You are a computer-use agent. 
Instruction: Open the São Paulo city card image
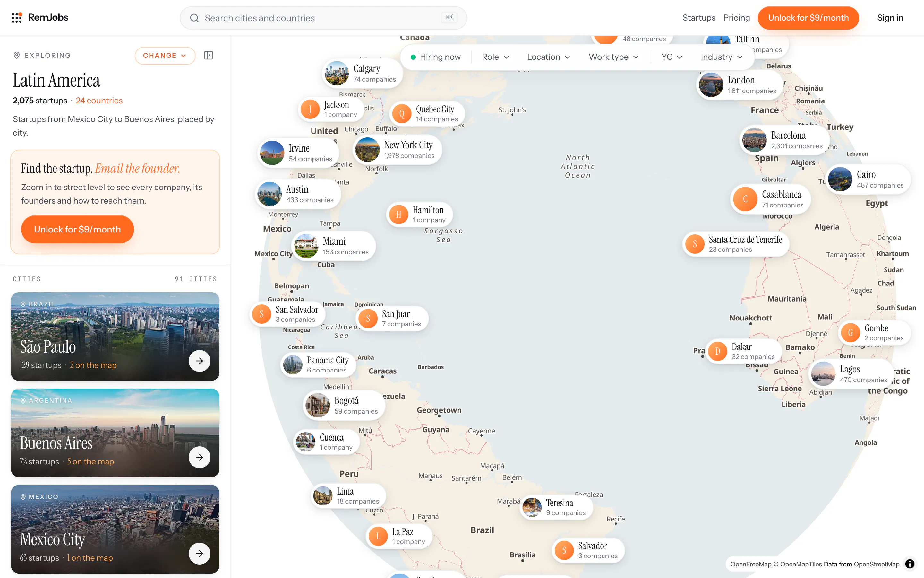(x=115, y=337)
